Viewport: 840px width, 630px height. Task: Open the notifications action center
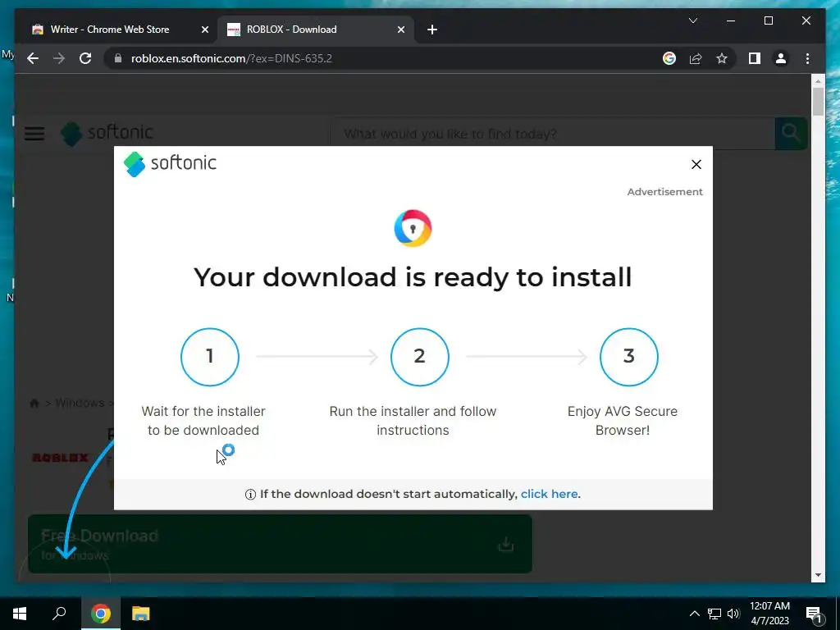[814, 614]
